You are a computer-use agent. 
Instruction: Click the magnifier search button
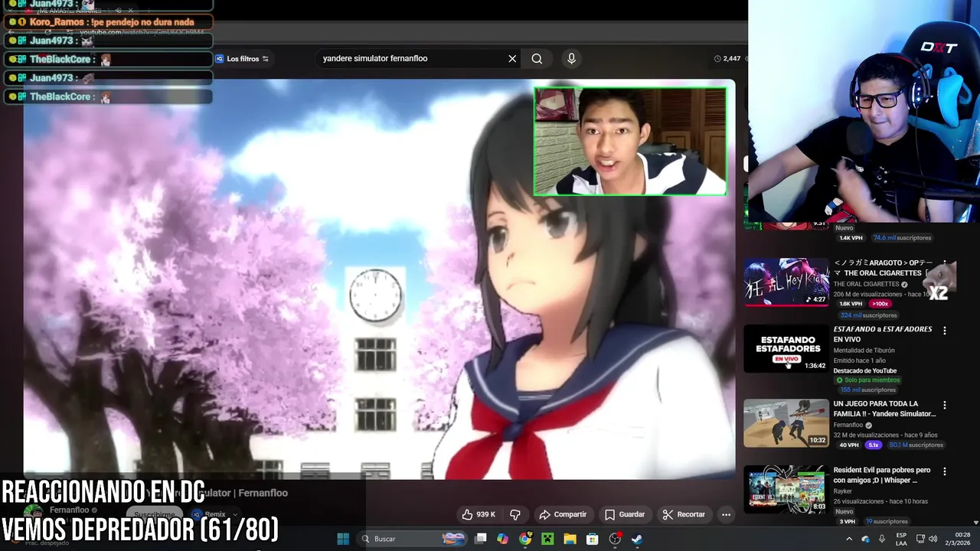pos(537,59)
